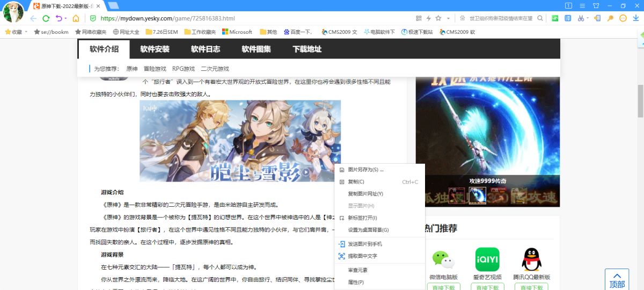The height and width of the screenshot is (290, 644).
Task: Click the 冒险游戏 recommendation link
Action: 155,69
